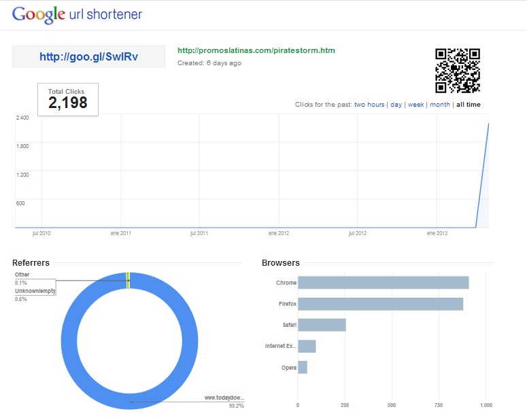The width and height of the screenshot is (527, 420).
Task: Click the 'ene 2012' axis label
Action: coord(279,233)
